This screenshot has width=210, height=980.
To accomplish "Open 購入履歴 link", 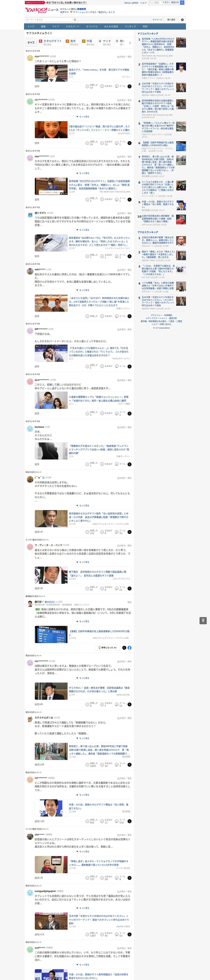I will [x=171, y=20].
